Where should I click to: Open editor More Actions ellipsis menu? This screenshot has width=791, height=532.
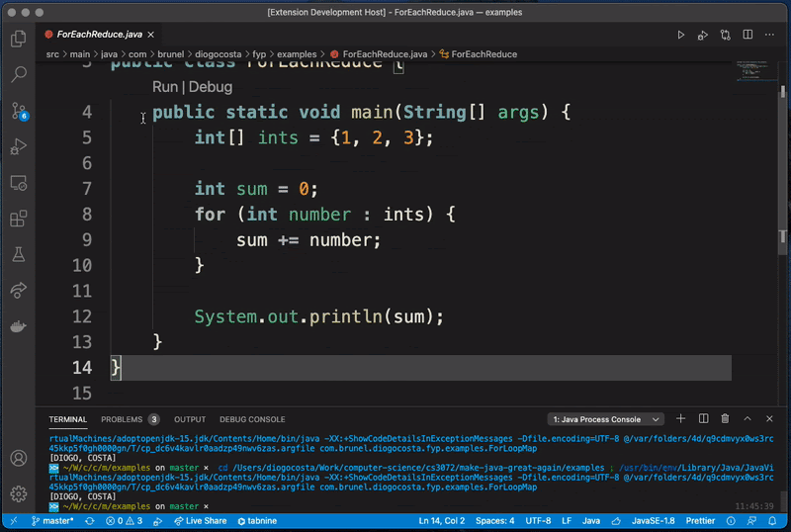771,35
